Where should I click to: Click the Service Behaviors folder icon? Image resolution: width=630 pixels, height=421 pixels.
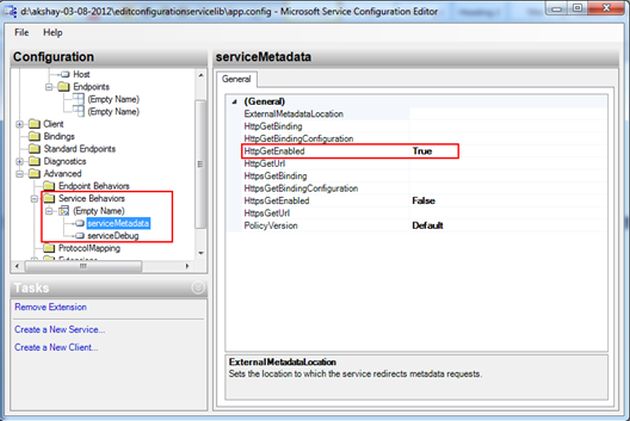[x=49, y=198]
